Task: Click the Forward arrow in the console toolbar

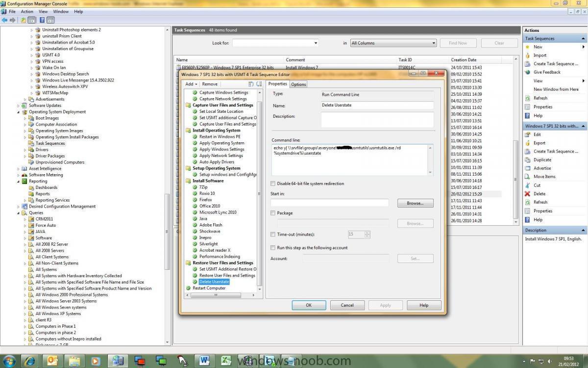Action: tap(12, 20)
